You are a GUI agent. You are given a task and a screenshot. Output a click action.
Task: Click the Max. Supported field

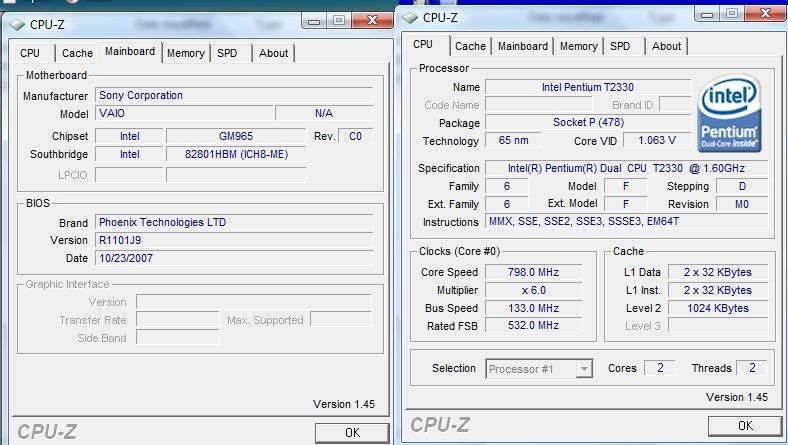coord(341,320)
